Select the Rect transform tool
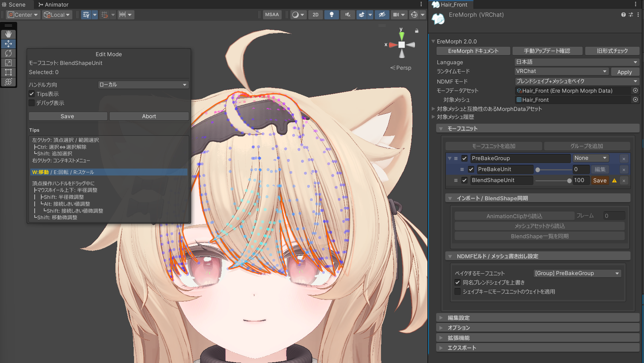This screenshot has height=363, width=644. tap(8, 72)
